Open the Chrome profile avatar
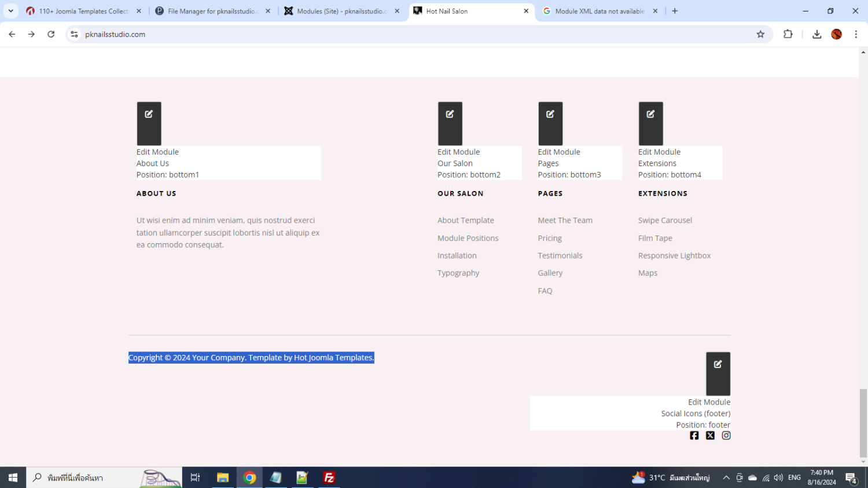 836,34
